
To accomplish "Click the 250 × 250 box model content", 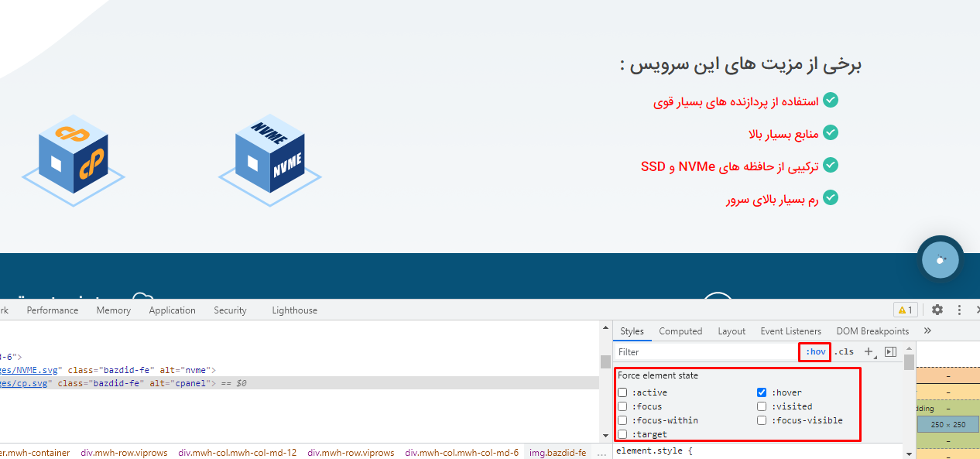I will [947, 424].
